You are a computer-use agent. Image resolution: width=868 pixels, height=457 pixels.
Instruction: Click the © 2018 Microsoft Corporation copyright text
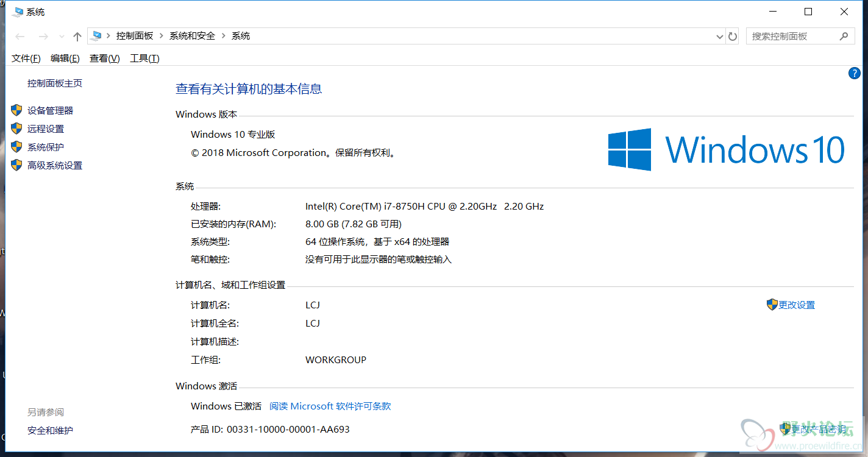[x=294, y=153]
